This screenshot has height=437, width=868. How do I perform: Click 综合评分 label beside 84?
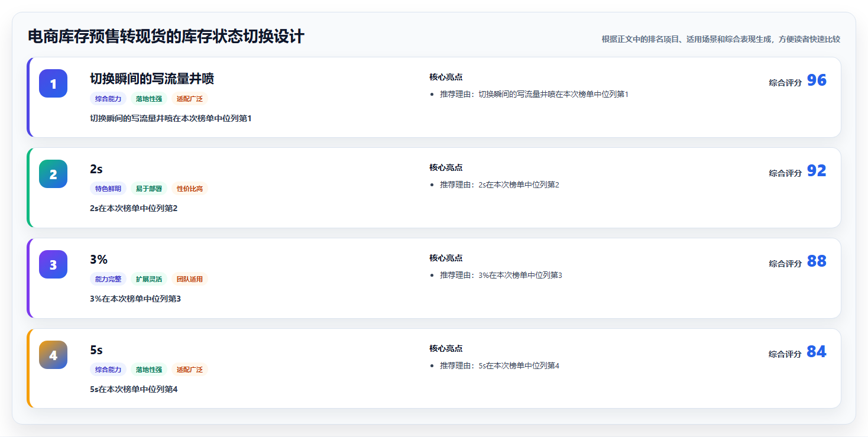coord(785,354)
